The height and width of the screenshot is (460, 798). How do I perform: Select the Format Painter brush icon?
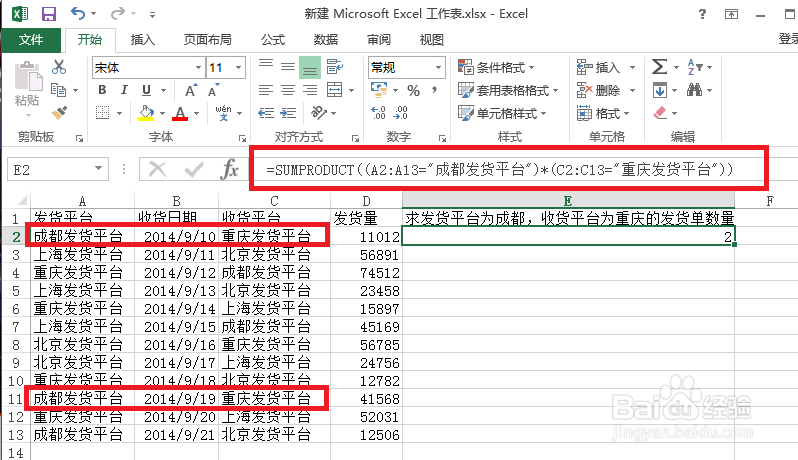click(59, 112)
